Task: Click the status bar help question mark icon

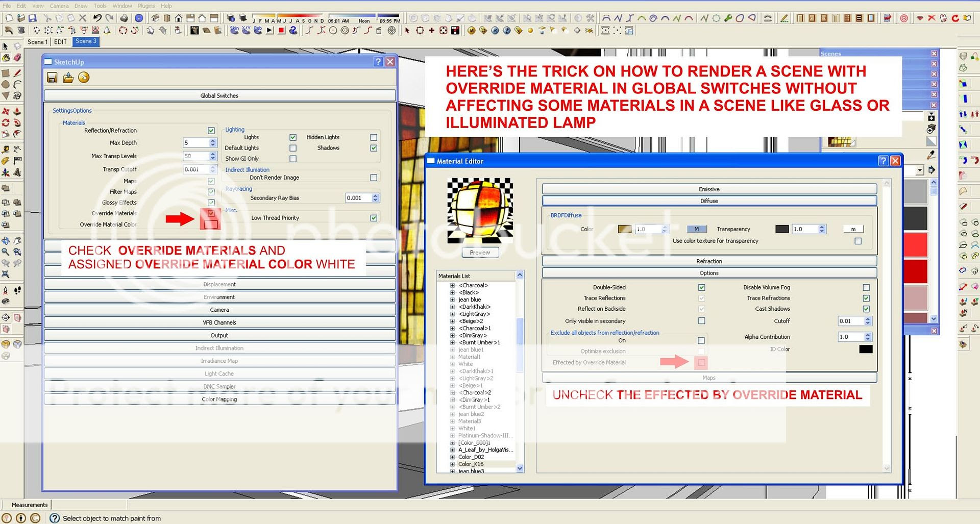Action: (55, 518)
